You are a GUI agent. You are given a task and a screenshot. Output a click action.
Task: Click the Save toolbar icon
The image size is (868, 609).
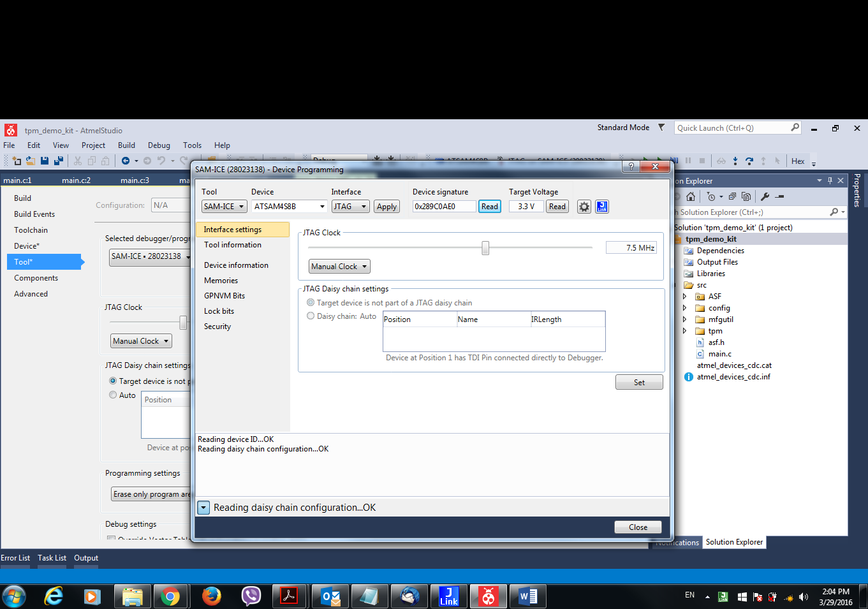[45, 161]
